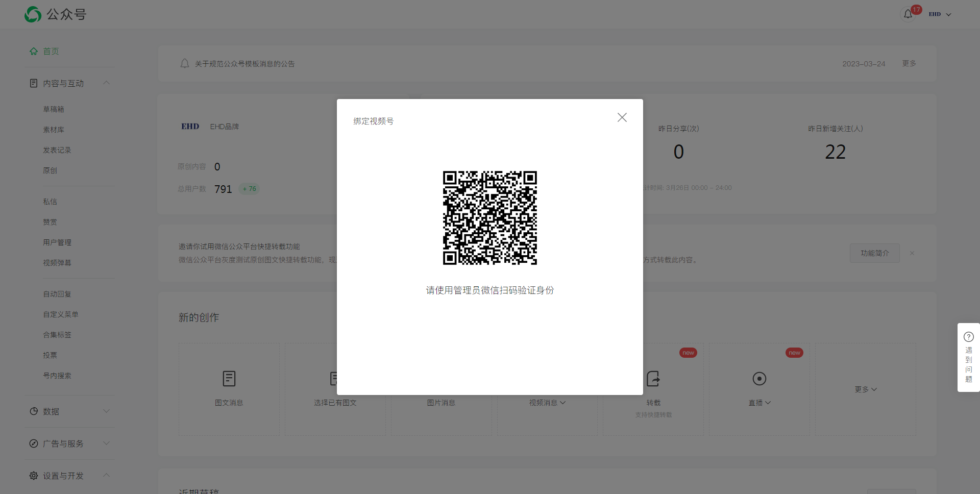980x494 pixels.
Task: Open 自动回复 in the sidebar
Action: pyautogui.click(x=57, y=294)
